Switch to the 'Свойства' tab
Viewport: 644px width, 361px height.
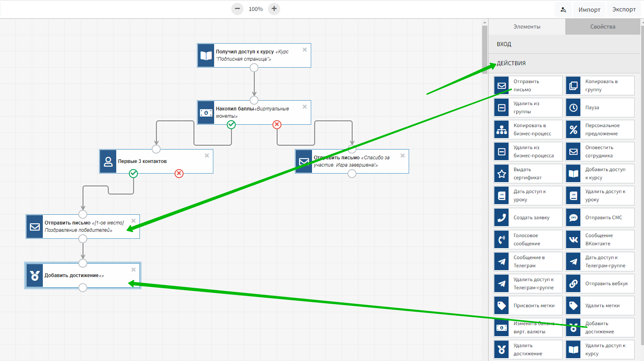click(x=602, y=26)
